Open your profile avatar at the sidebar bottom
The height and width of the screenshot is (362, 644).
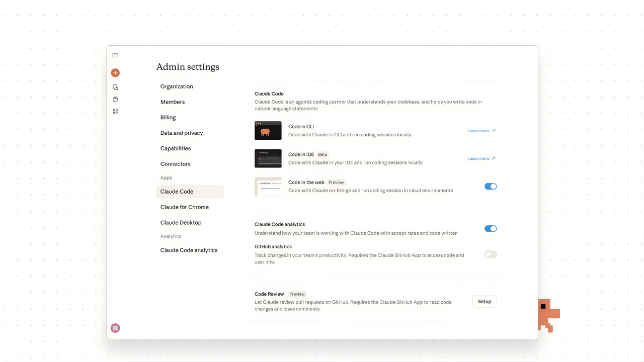(x=115, y=328)
